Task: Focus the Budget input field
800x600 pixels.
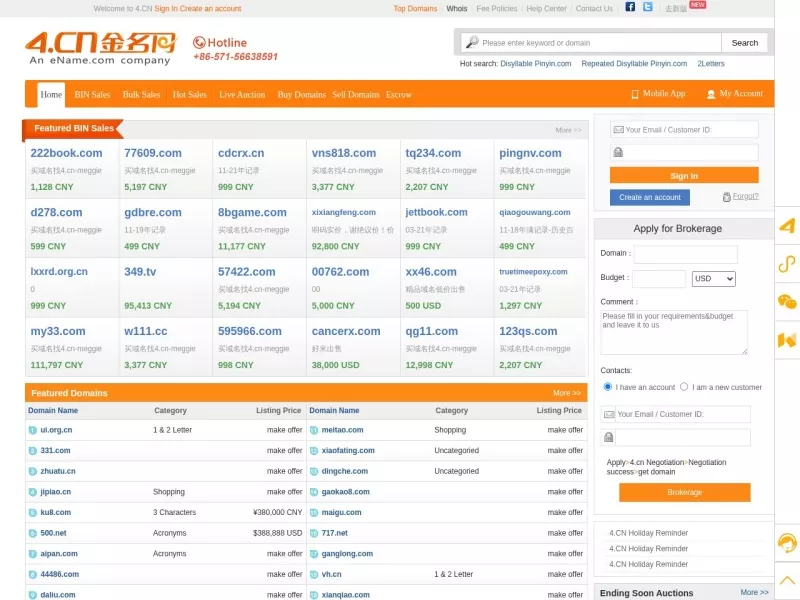Action: point(659,279)
